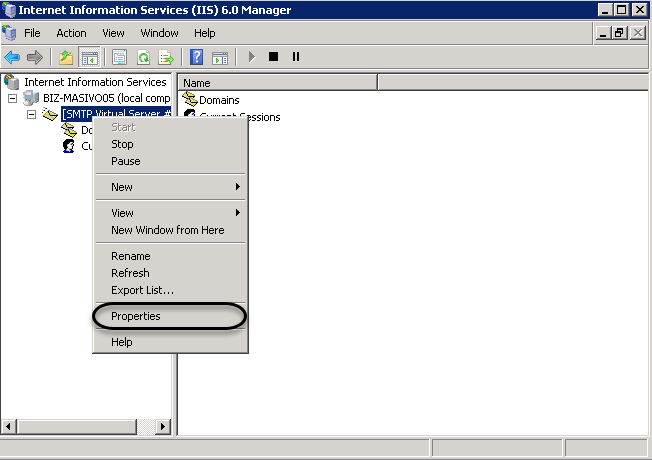
Task: Click the Pause item toolbar icon
Action: click(296, 57)
